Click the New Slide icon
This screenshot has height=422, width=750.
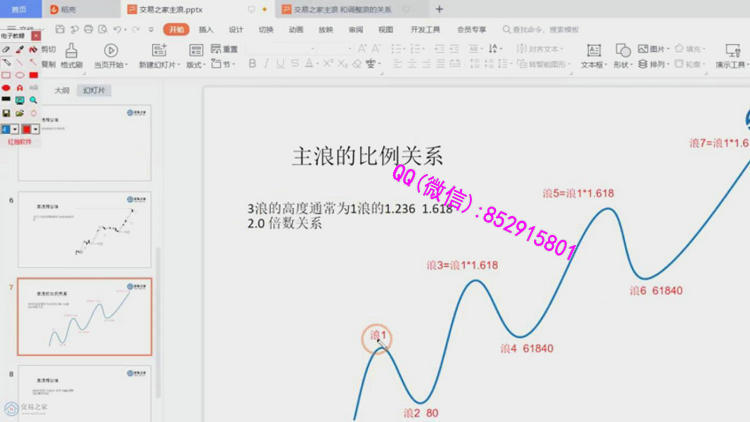click(159, 50)
